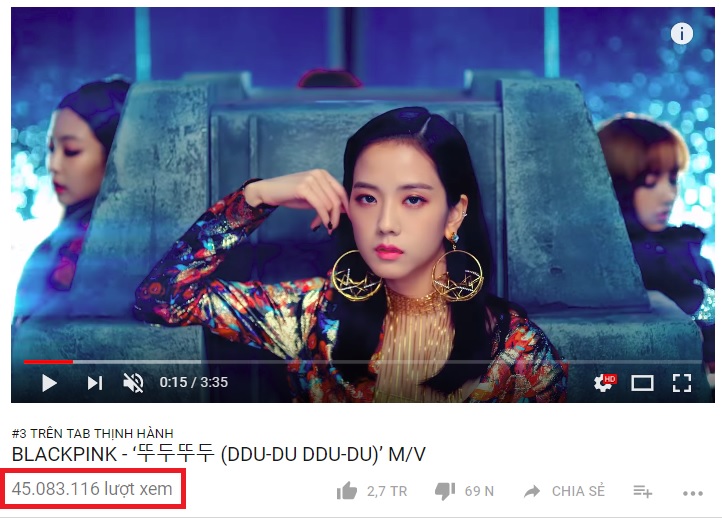Click the red played portion of progress bar
Screen dimensions: 722x518
(x=48, y=362)
